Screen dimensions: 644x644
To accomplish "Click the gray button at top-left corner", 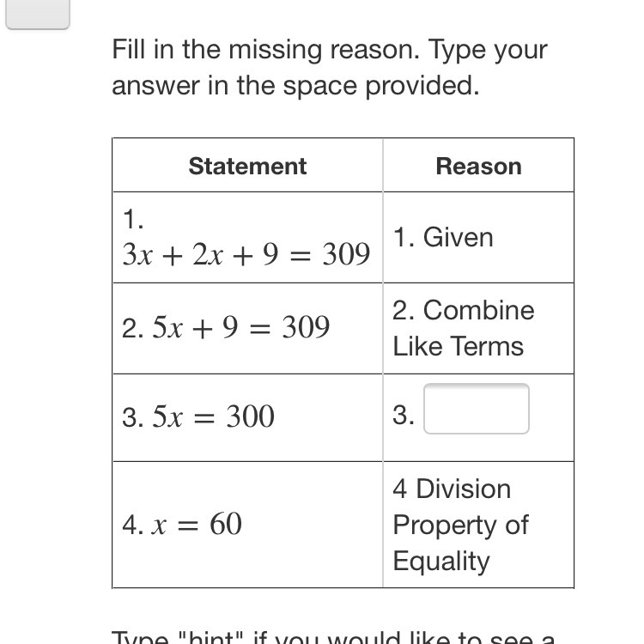I will (38, 15).
